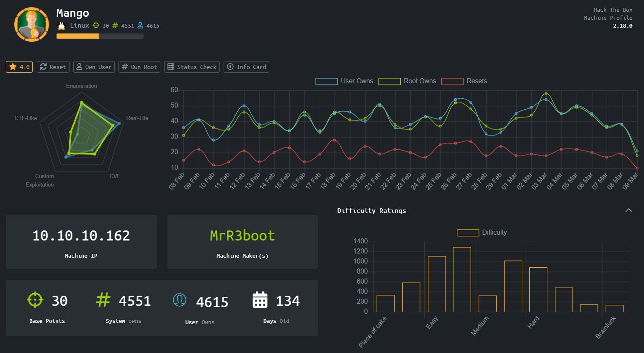Click the large blue User Owns icon

pyautogui.click(x=180, y=299)
